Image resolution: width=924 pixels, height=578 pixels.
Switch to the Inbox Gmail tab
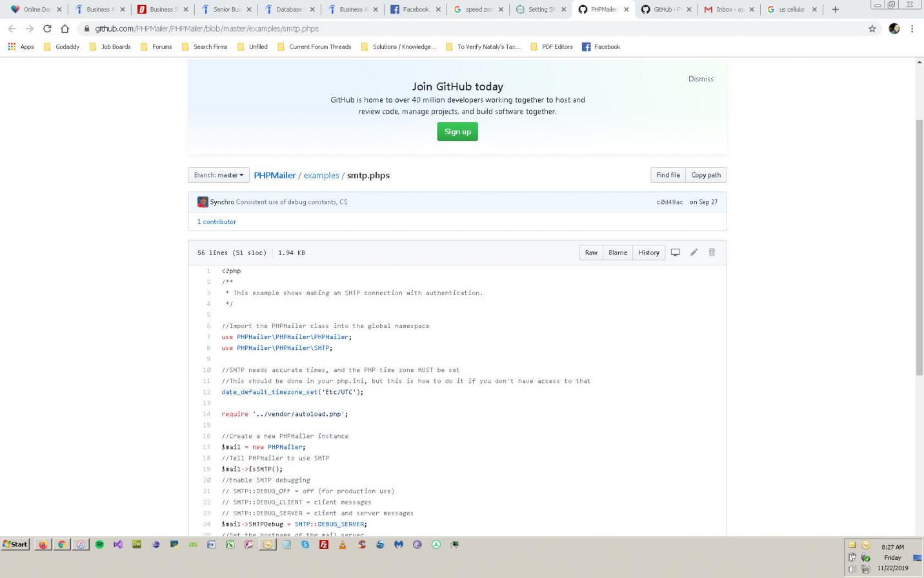click(x=729, y=9)
